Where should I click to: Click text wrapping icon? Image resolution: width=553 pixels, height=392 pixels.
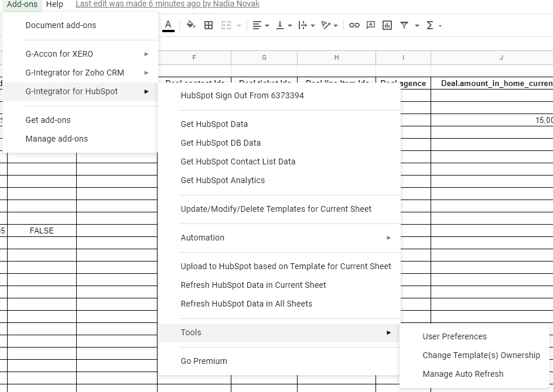tap(303, 25)
